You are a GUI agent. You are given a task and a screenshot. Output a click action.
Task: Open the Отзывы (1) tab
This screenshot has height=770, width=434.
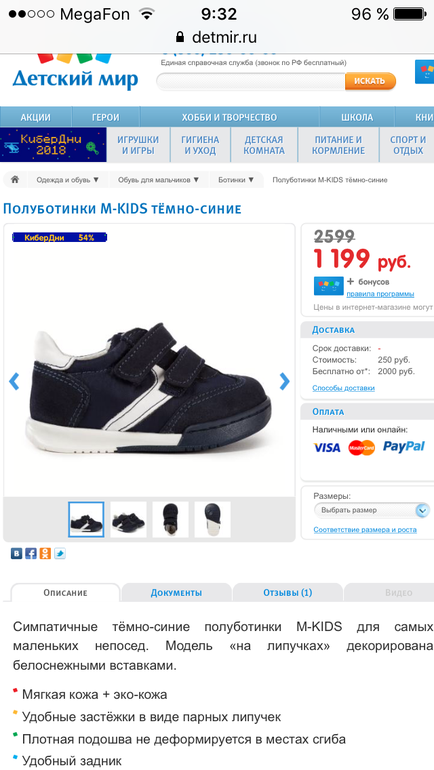point(288,593)
